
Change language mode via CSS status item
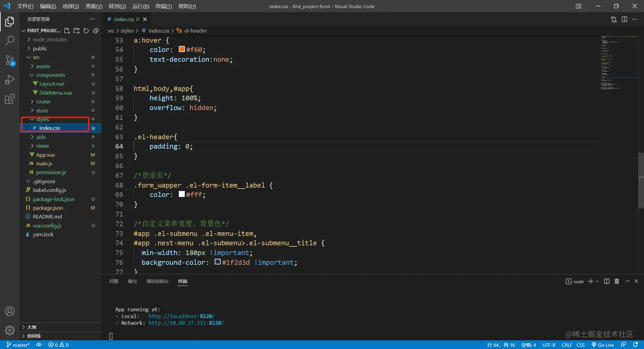tap(581, 345)
